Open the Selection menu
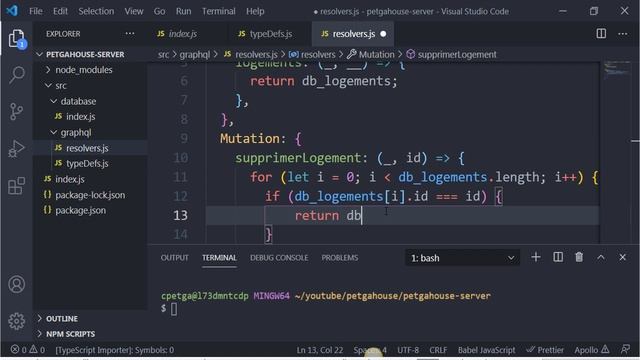This screenshot has width=640, height=360. [96, 11]
